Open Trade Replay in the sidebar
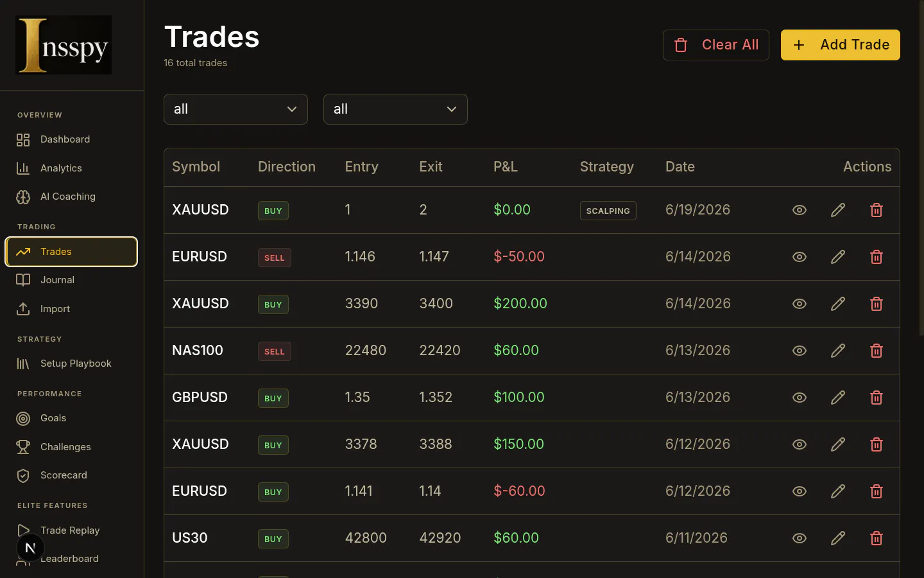This screenshot has height=578, width=924. (71, 530)
